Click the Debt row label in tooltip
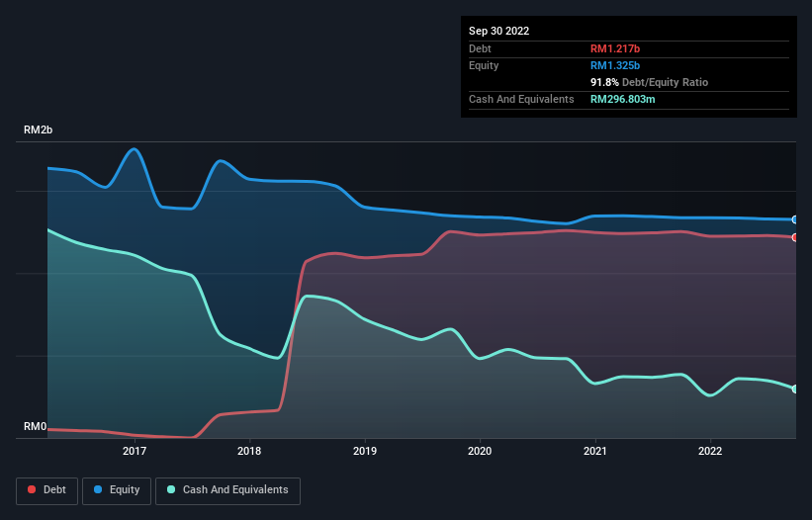 pyautogui.click(x=480, y=48)
